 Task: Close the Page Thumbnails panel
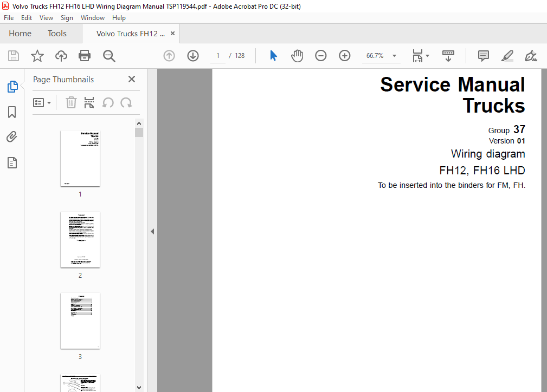(x=132, y=79)
